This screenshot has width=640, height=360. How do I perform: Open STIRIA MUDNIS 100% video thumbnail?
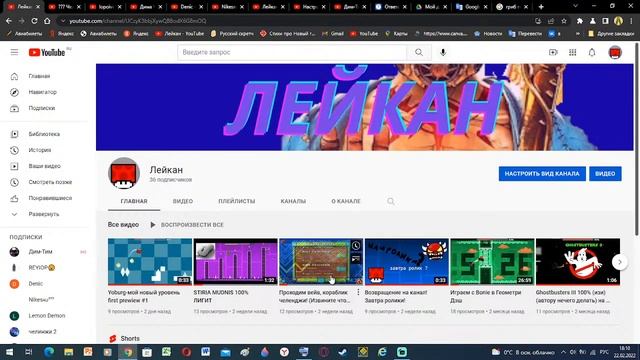click(x=236, y=262)
